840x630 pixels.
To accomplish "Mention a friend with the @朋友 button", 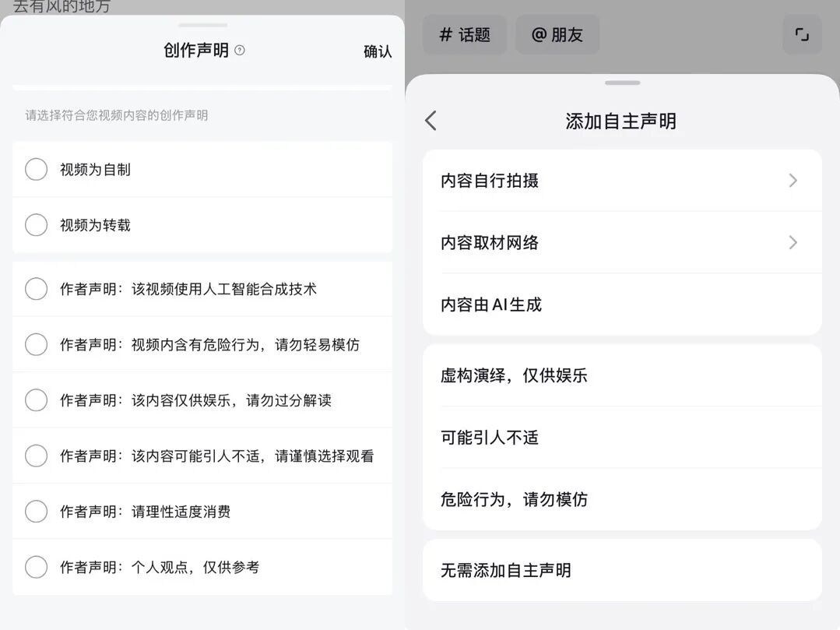I will [557, 34].
